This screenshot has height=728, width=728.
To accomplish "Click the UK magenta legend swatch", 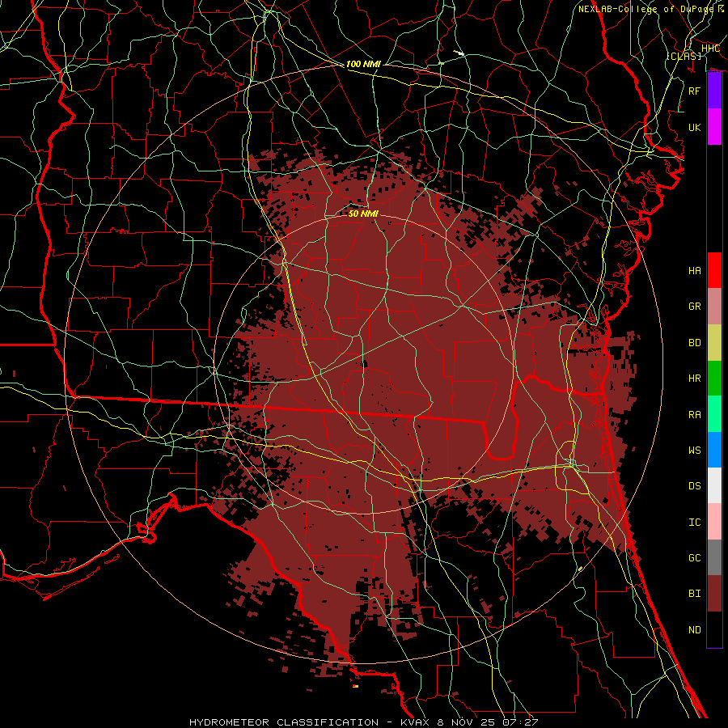I will pos(714,127).
